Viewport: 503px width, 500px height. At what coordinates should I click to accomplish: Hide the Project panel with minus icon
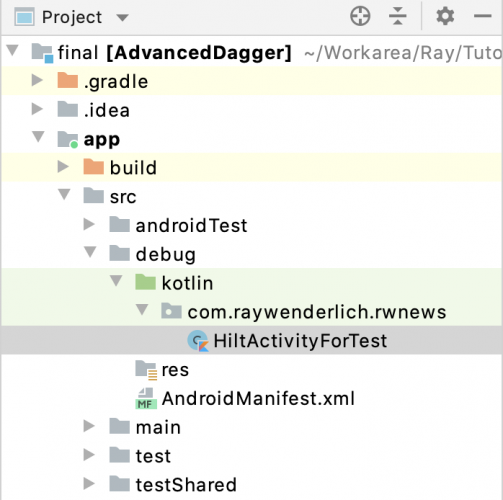click(483, 16)
